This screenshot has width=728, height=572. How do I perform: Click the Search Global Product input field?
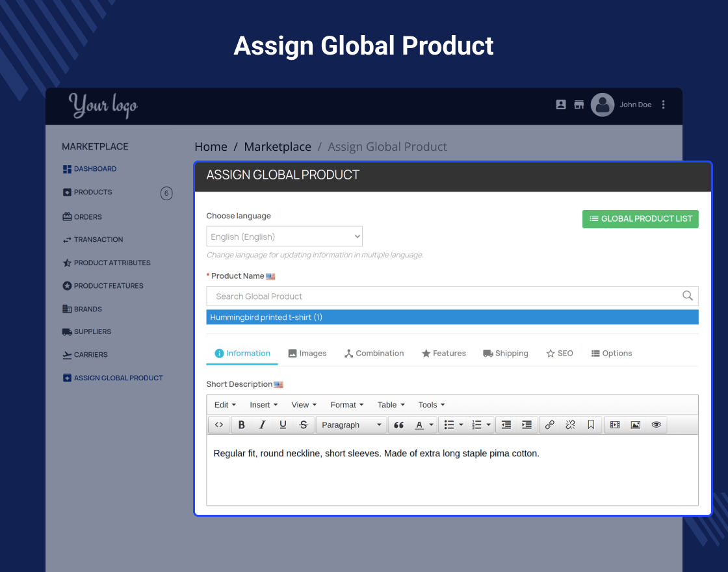click(x=452, y=296)
